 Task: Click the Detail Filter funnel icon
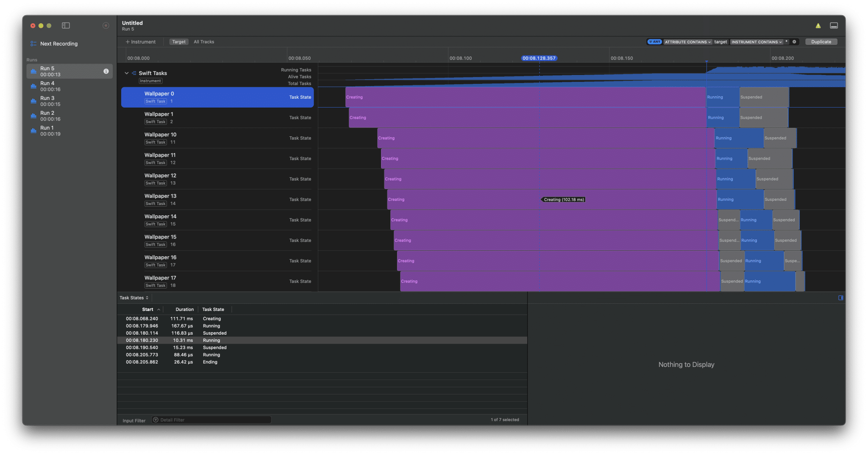[156, 420]
